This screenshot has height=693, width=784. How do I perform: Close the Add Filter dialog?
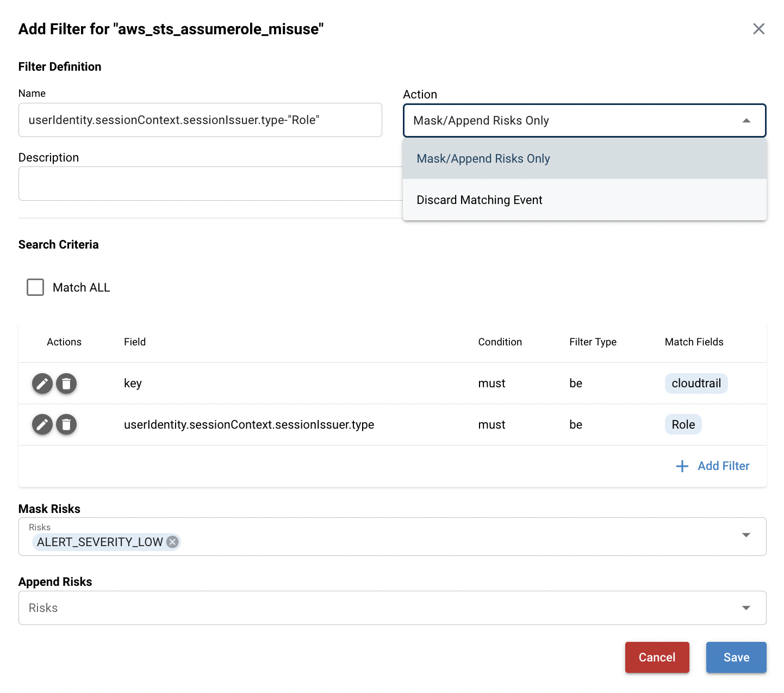coord(758,29)
